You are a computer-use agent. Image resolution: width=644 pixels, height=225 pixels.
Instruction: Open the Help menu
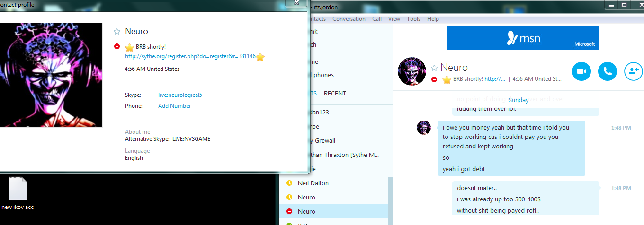click(x=433, y=19)
